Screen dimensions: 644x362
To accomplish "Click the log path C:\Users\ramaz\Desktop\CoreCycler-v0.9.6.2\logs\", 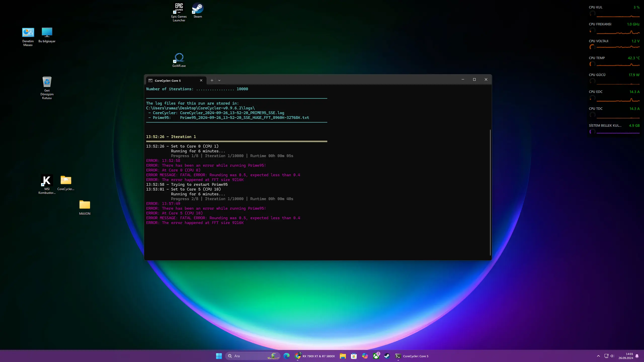I will [200, 108].
